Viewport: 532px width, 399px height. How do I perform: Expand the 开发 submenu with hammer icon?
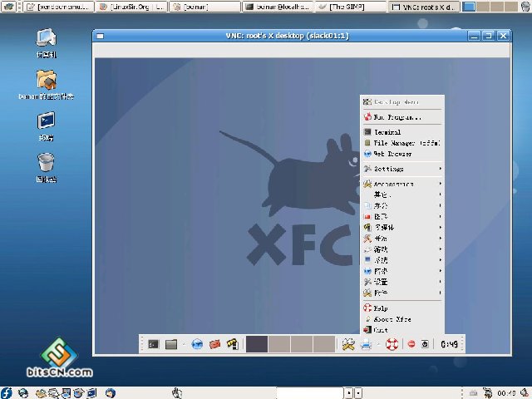tap(402, 239)
